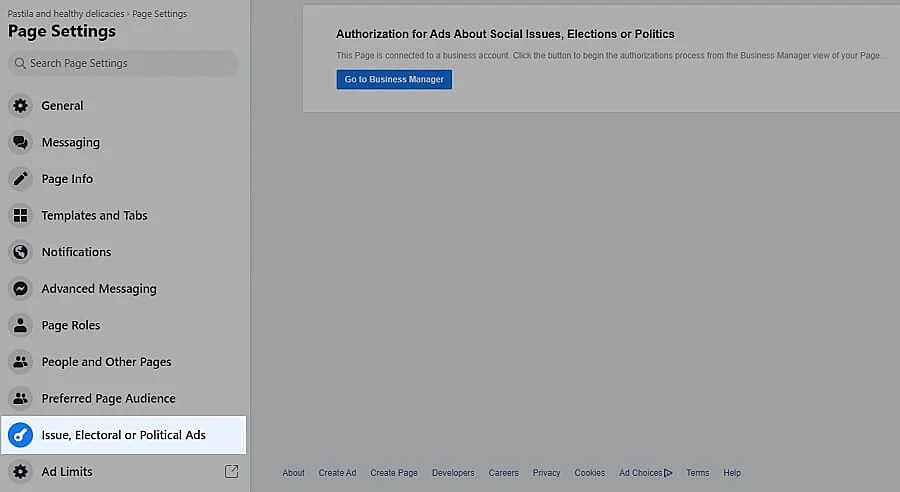
Task: Click the Page Settings breadcrumb link
Action: coord(161,14)
